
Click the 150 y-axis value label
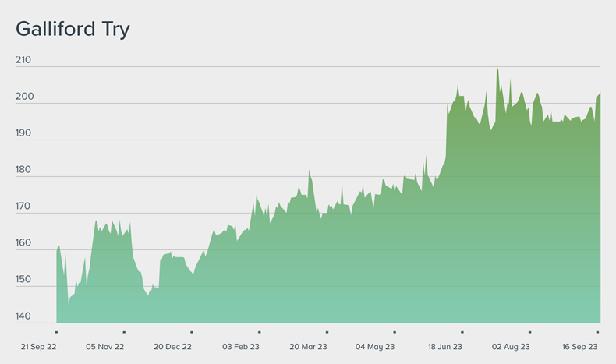(x=24, y=280)
